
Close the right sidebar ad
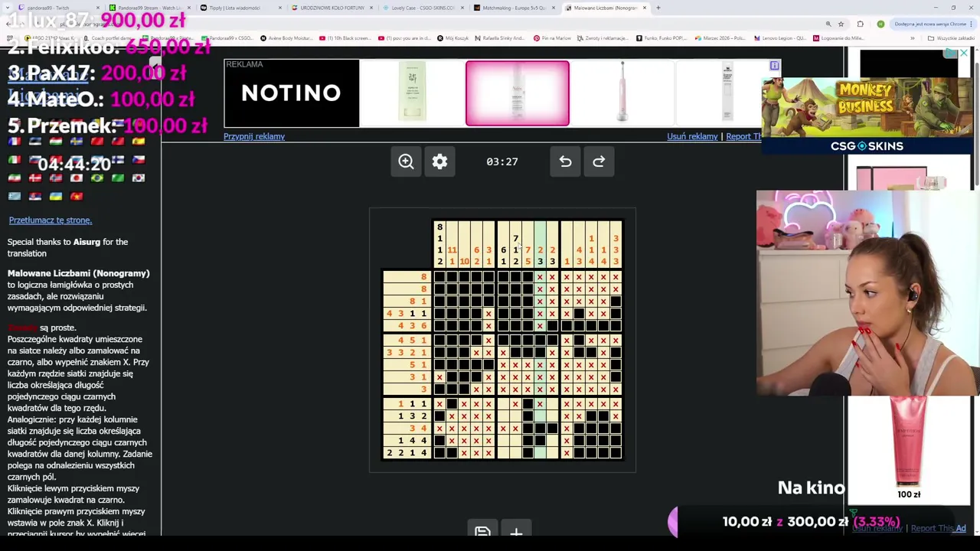(x=963, y=54)
